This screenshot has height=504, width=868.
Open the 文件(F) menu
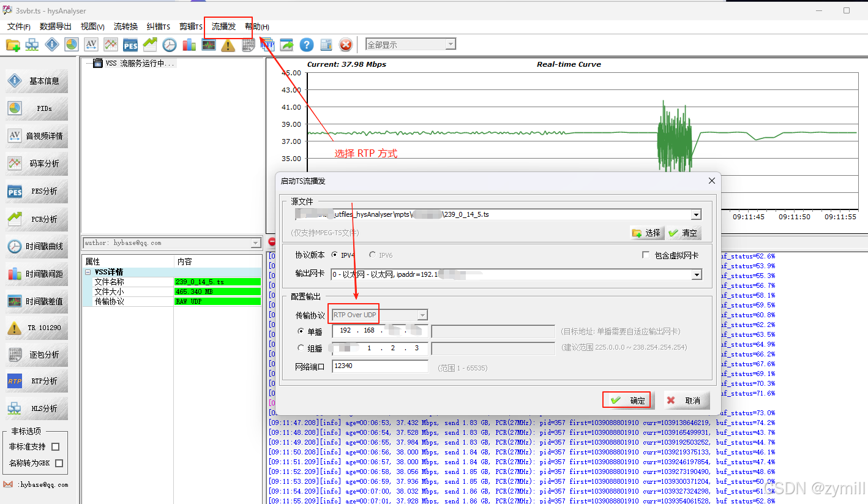point(19,26)
